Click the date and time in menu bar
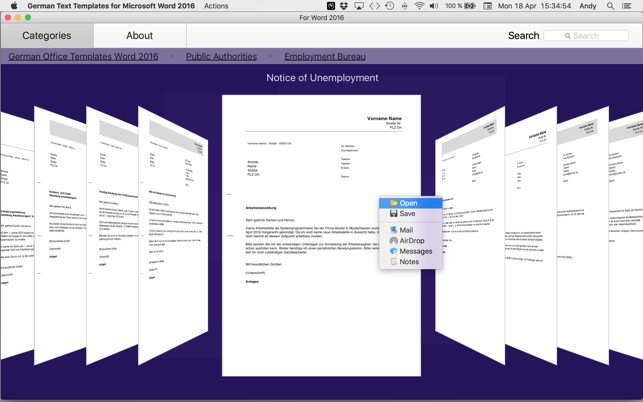 click(534, 6)
